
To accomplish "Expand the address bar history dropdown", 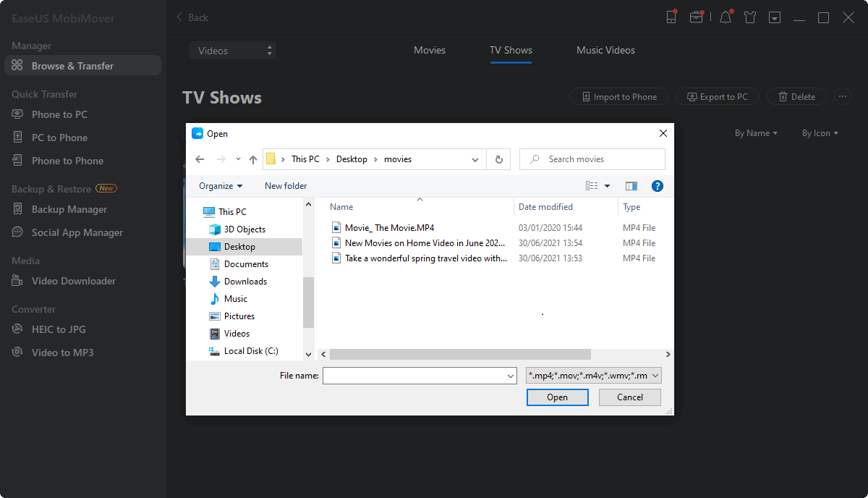I will pos(475,159).
